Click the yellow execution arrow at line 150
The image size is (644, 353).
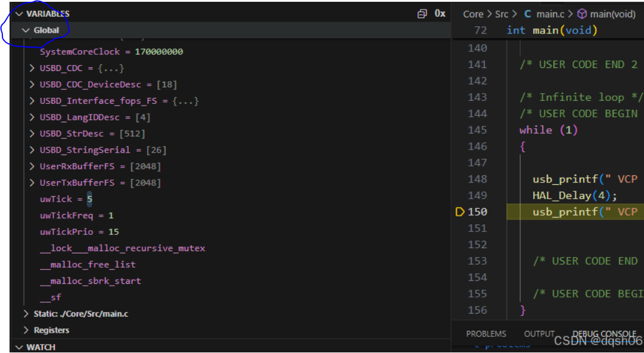point(459,211)
